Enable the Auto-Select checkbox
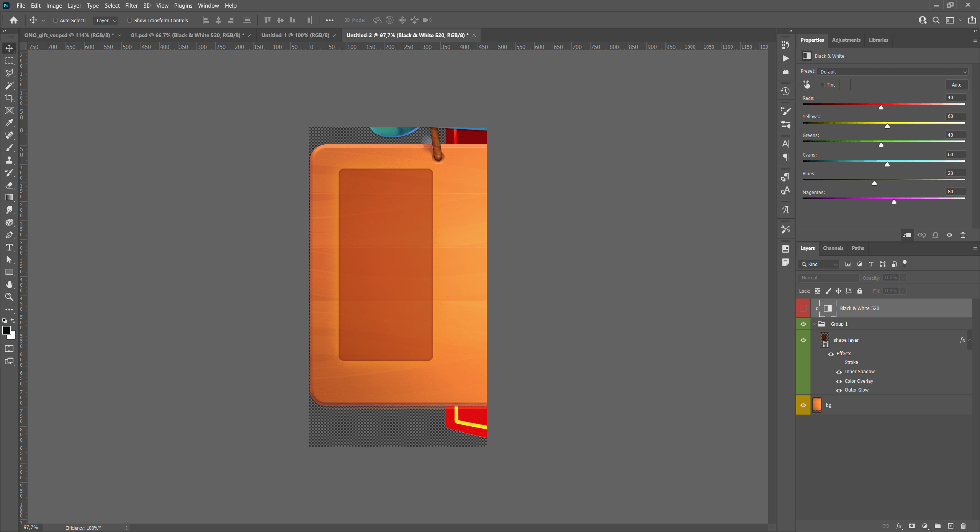Viewport: 980px width, 532px height. click(x=56, y=20)
